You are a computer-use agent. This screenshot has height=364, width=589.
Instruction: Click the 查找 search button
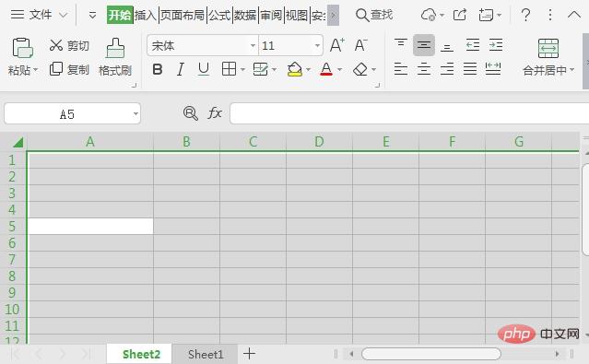click(374, 15)
